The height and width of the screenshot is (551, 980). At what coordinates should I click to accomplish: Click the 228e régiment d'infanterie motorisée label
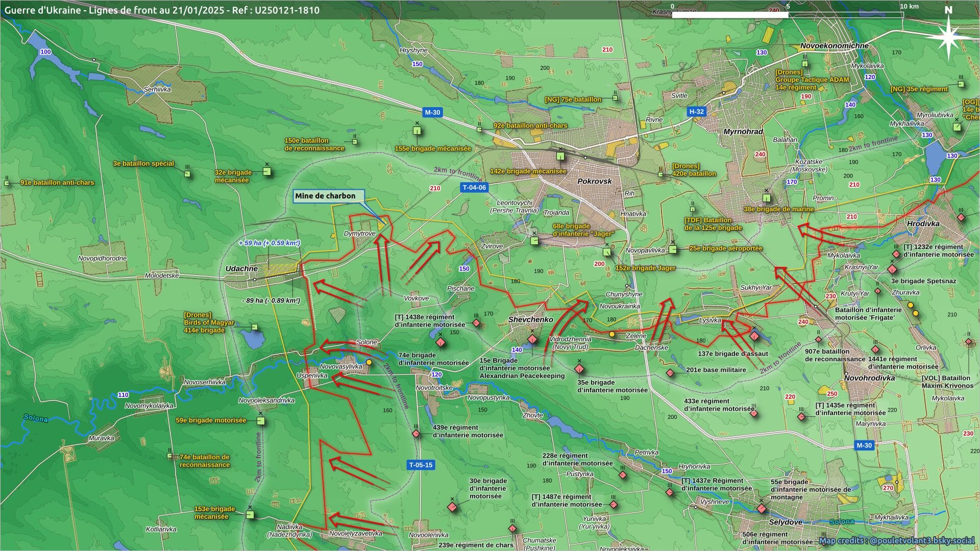tap(577, 460)
